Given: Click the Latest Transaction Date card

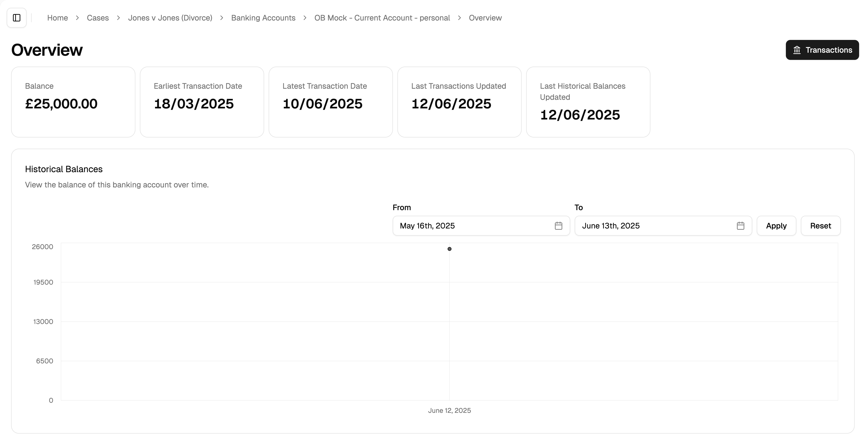Looking at the screenshot, I should click(x=330, y=102).
